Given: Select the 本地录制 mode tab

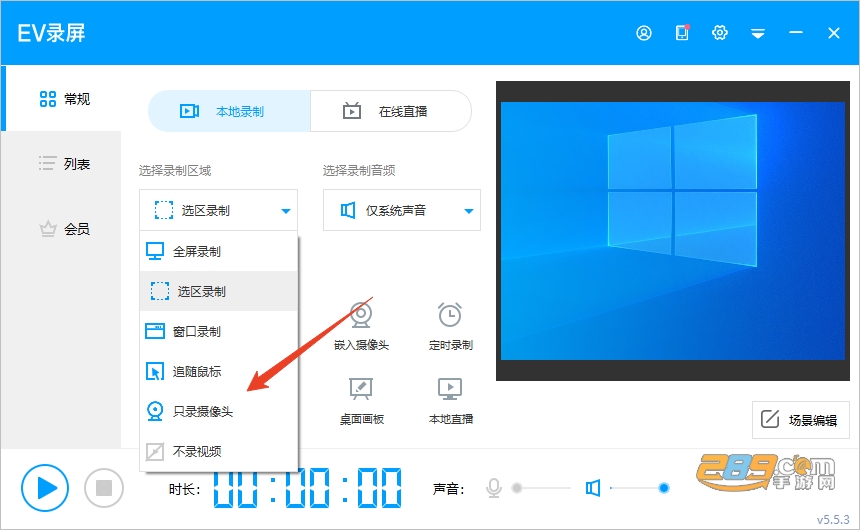Looking at the screenshot, I should (x=229, y=111).
